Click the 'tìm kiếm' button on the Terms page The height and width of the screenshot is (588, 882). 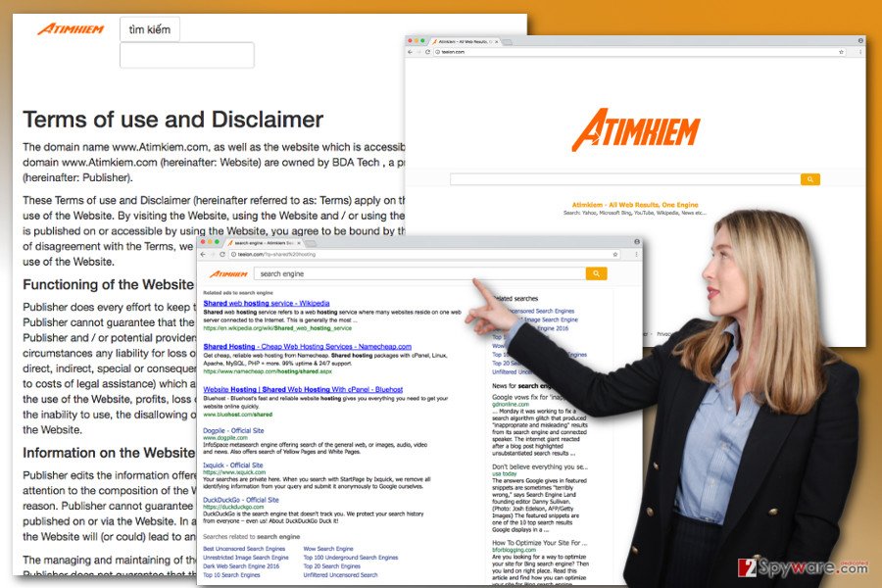pyautogui.click(x=150, y=29)
